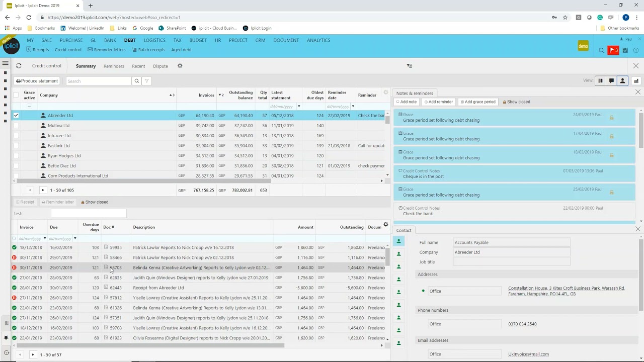Screen dimensions: 644x362
Task: Switch to the Recent tab
Action: tap(138, 66)
